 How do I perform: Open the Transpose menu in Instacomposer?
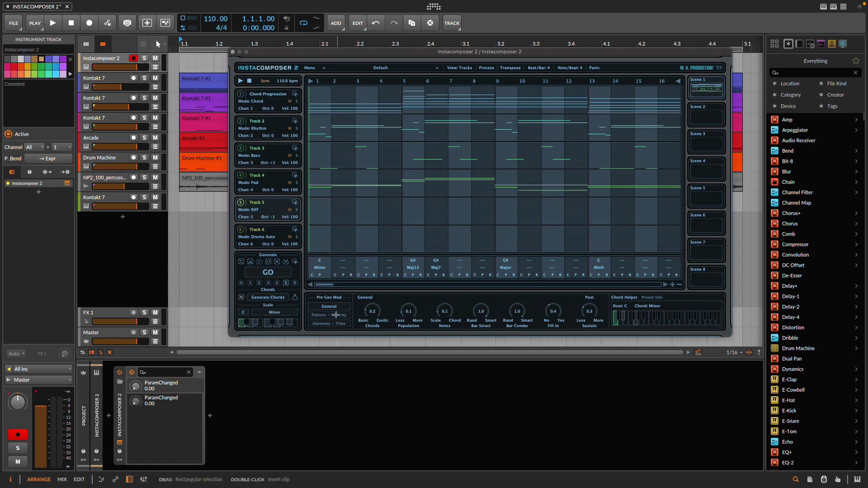[510, 68]
